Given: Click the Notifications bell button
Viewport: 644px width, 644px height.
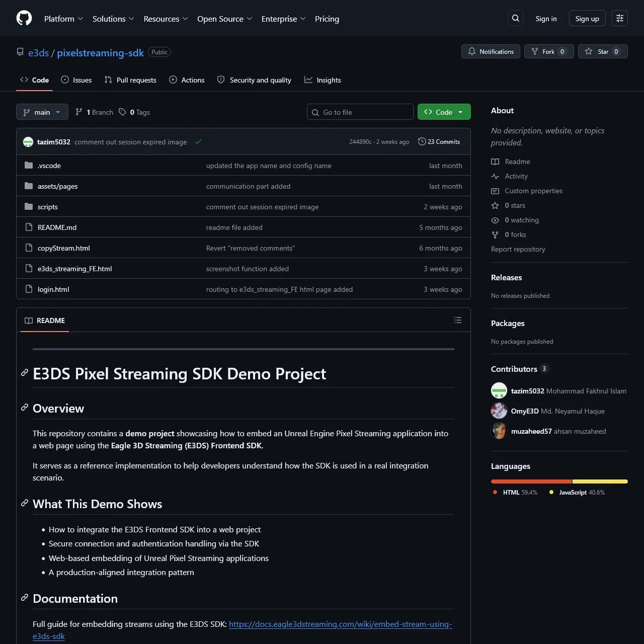Looking at the screenshot, I should [491, 51].
